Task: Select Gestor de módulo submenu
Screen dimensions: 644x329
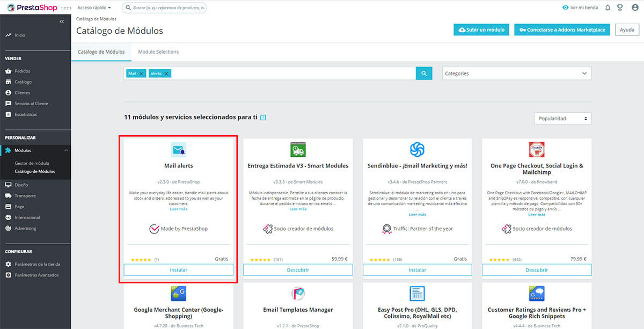Action: 32,163
